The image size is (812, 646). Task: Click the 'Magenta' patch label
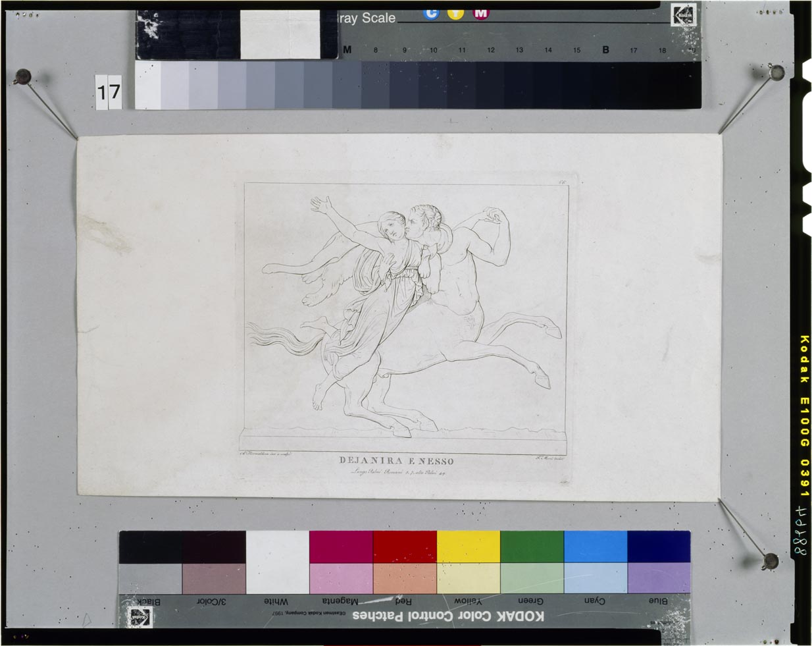coord(340,601)
